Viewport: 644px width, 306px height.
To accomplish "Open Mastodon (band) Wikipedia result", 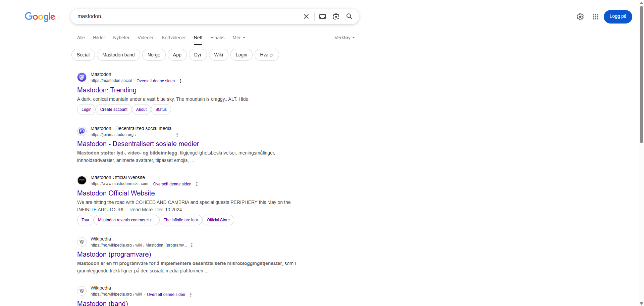I will click(103, 303).
